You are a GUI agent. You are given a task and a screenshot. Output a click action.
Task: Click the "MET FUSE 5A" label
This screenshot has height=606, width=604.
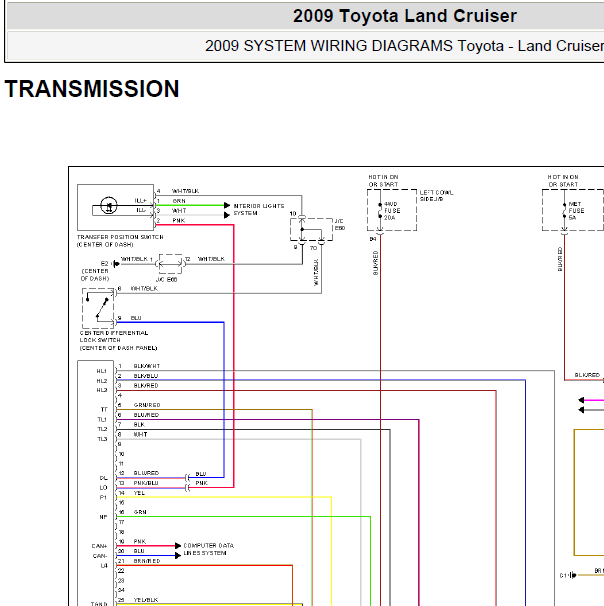coord(576,211)
